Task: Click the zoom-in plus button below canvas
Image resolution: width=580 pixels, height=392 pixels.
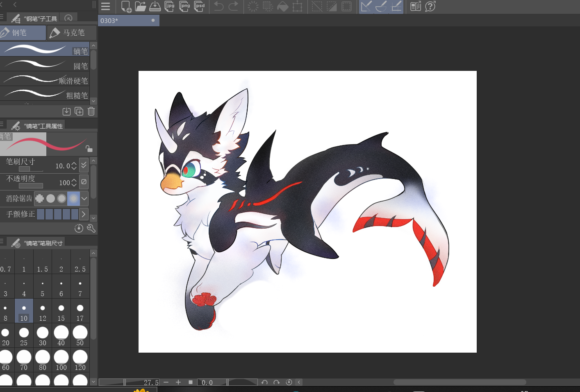Action: [178, 382]
